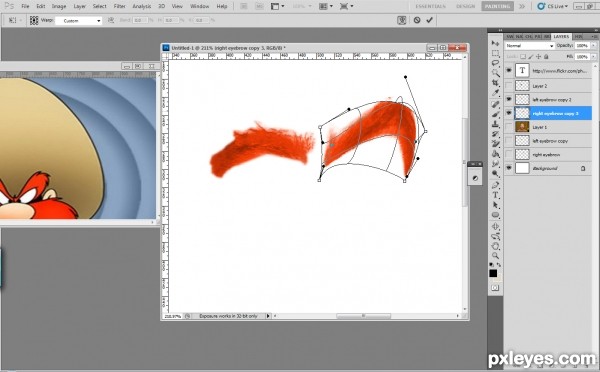
Task: Open the Opacity slider arrow
Action: tap(594, 46)
